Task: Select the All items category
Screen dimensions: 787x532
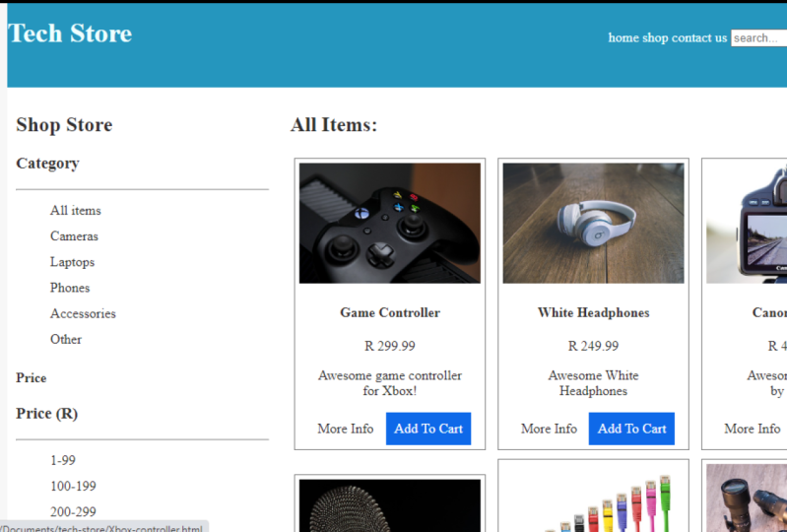Action: tap(76, 211)
